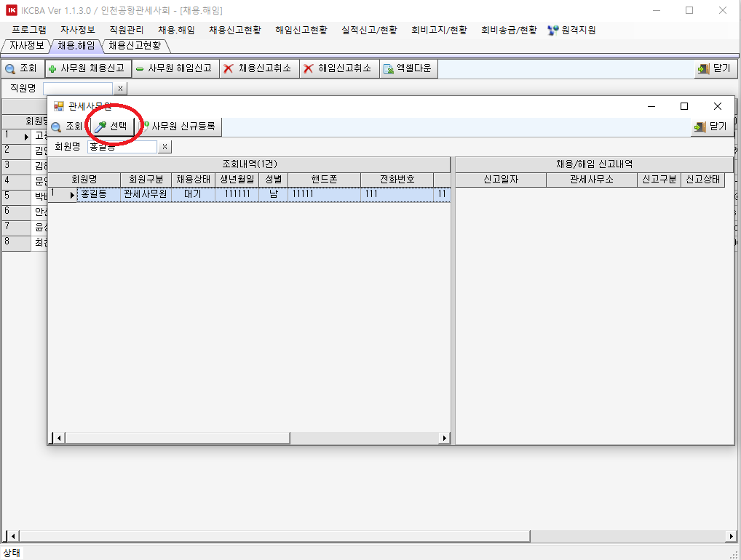Clear the 직원명 field with X button
The width and height of the screenshot is (741, 560).
[120, 88]
